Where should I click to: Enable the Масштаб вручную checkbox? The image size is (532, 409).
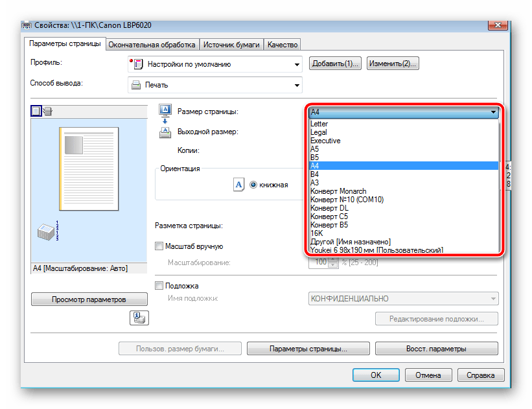point(159,246)
